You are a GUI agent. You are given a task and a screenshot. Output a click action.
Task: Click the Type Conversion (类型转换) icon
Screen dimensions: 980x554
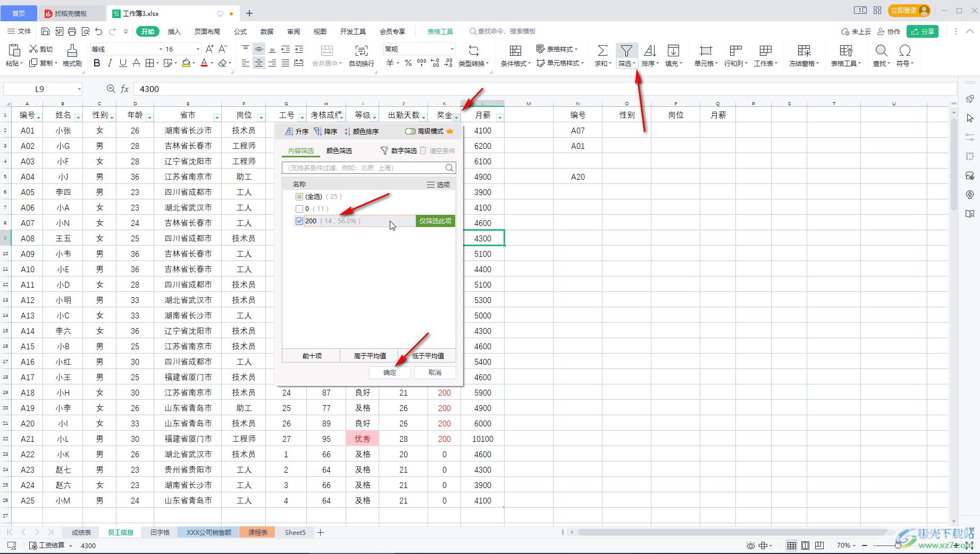point(473,50)
